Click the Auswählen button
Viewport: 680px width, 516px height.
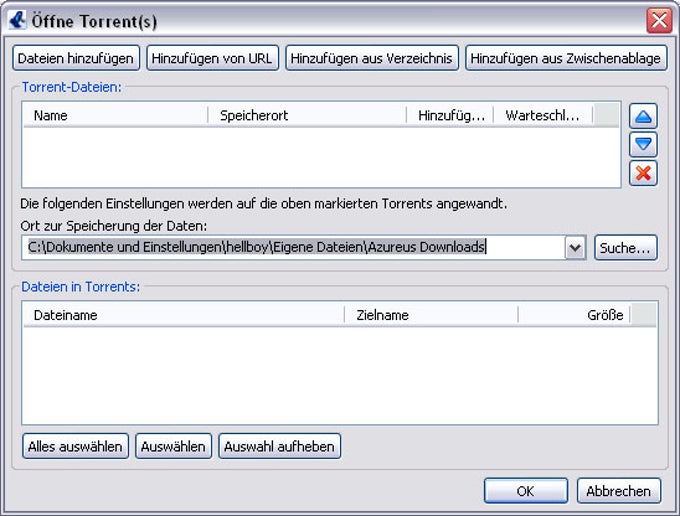(173, 446)
